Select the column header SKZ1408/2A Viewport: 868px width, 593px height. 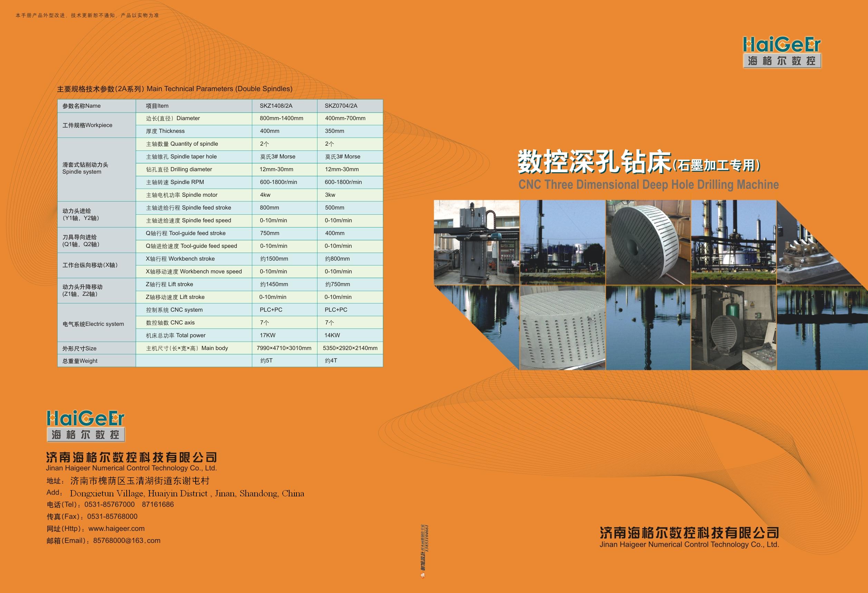pos(276,106)
